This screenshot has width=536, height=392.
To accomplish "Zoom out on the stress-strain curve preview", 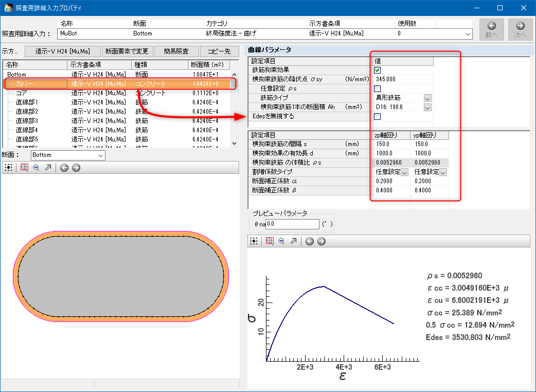I will point(281,241).
